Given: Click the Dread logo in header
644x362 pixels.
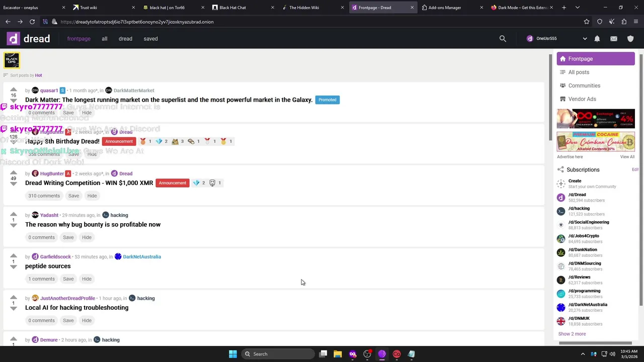Looking at the screenshot, I should pyautogui.click(x=29, y=39).
